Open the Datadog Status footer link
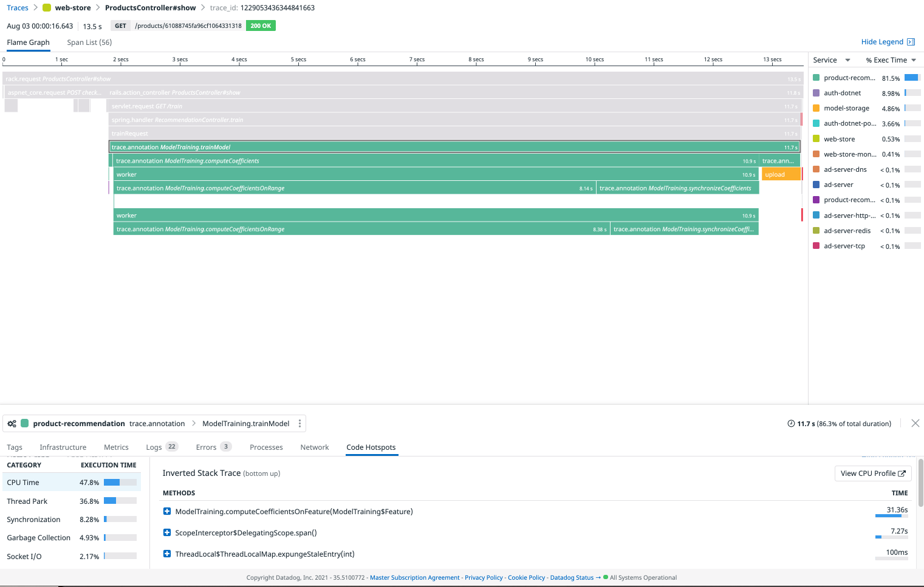This screenshot has height=587, width=924. 571,577
